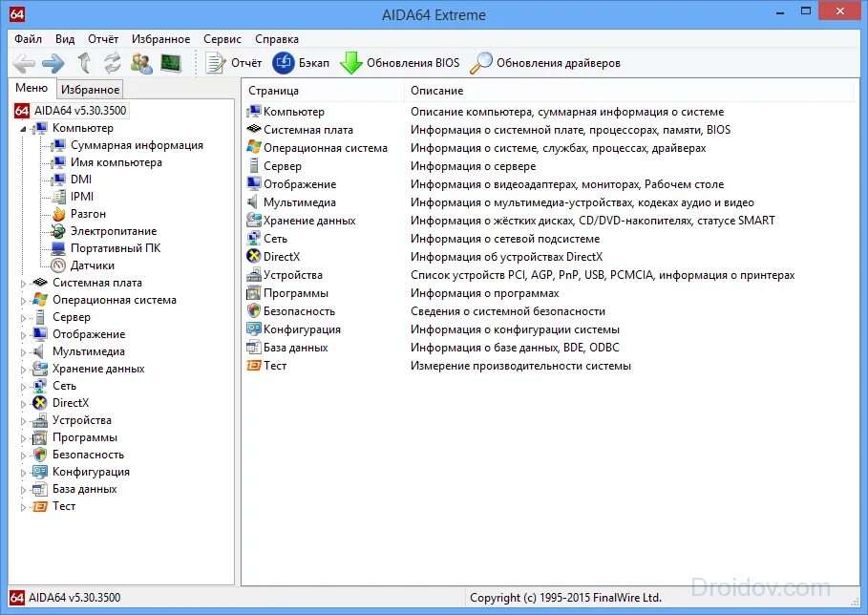
Task: Click DirectX icon in right list
Action: click(x=254, y=256)
